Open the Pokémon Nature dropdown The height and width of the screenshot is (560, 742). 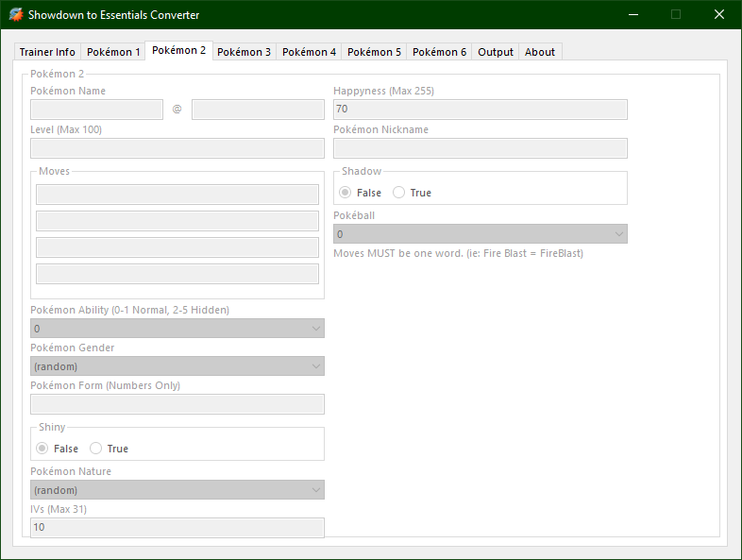(177, 490)
